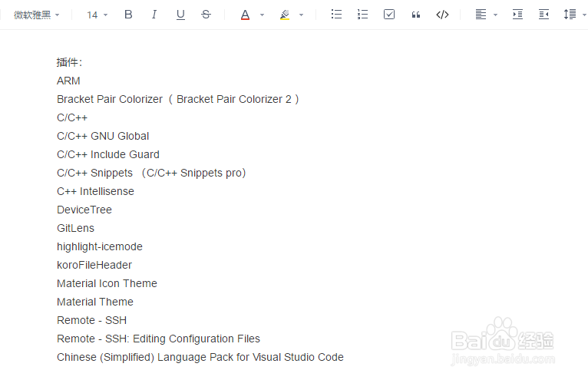Viewport: 588px width, 380px height.
Task: Click the Bracket Pair Colorizer line
Action: click(178, 99)
